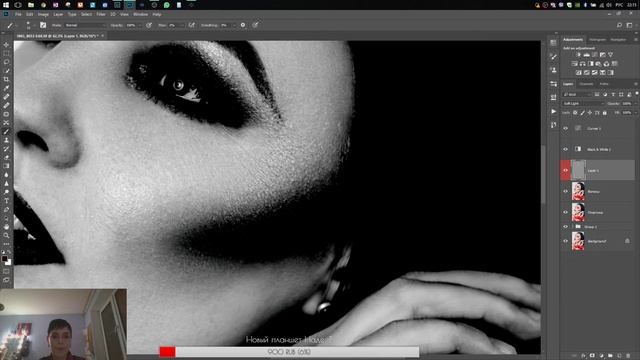
Task: Toggle pressure for opacity button
Action: tap(149, 25)
